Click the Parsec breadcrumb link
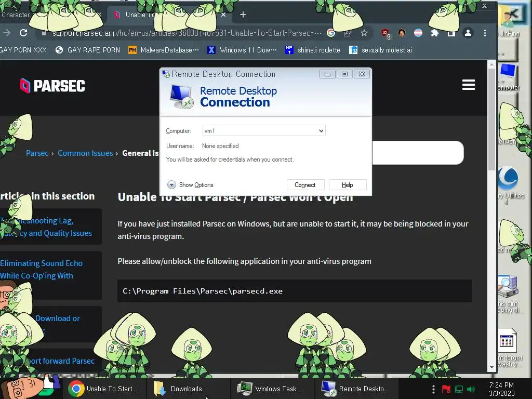The image size is (532, 399). [37, 153]
